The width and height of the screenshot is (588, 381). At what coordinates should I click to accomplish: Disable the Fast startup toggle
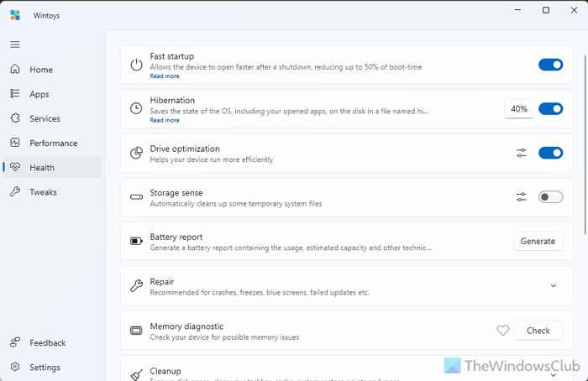point(550,65)
